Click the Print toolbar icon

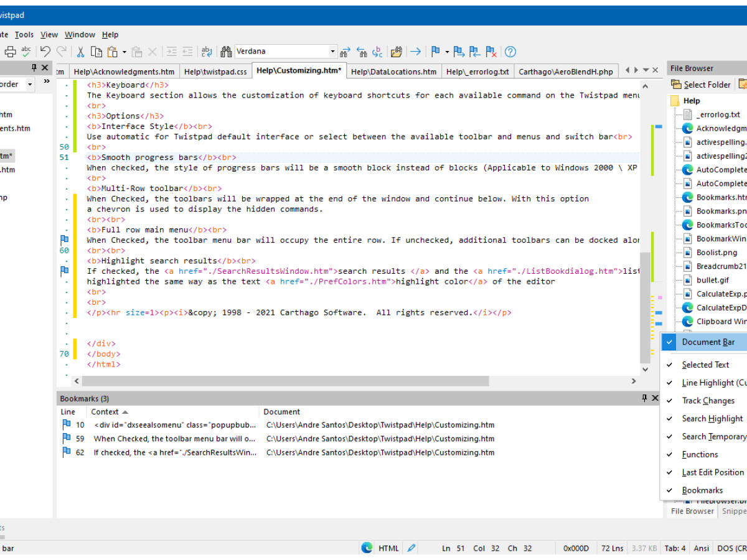(x=10, y=52)
